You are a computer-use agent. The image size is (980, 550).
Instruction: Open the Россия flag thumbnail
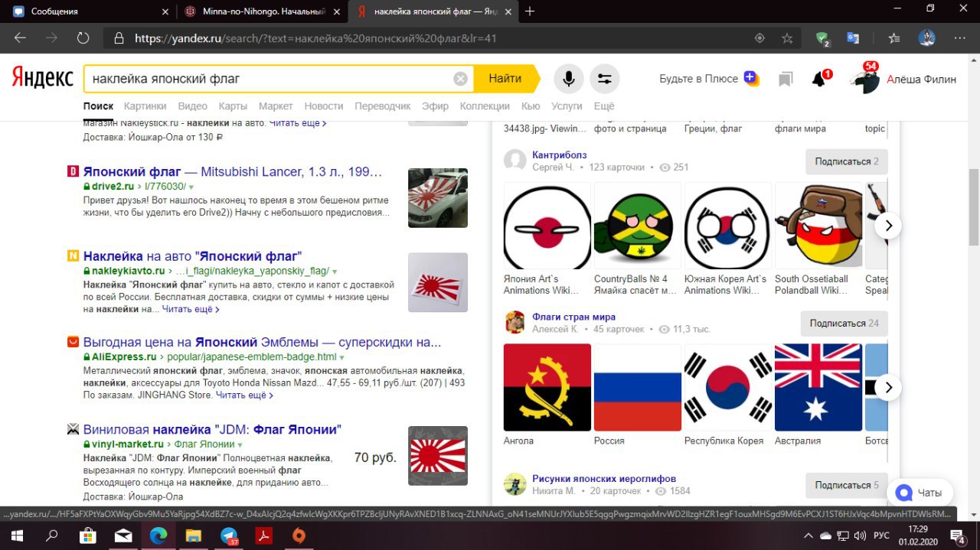click(x=638, y=387)
